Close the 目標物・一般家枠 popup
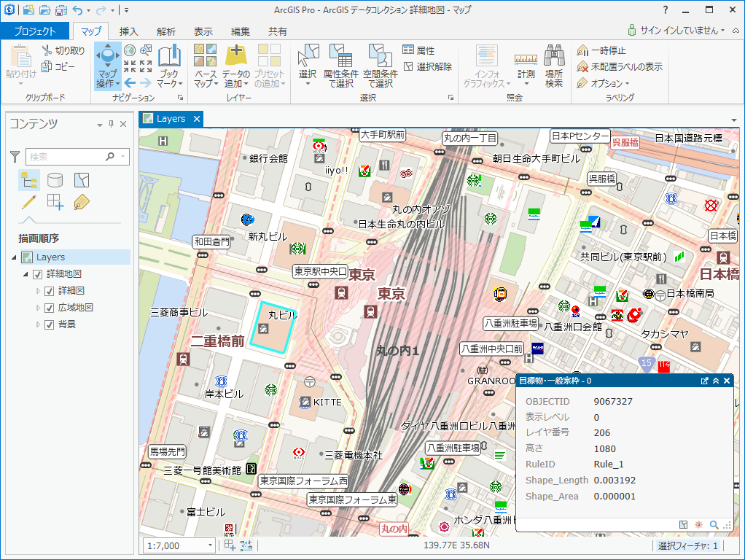The height and width of the screenshot is (560, 745). 727,381
